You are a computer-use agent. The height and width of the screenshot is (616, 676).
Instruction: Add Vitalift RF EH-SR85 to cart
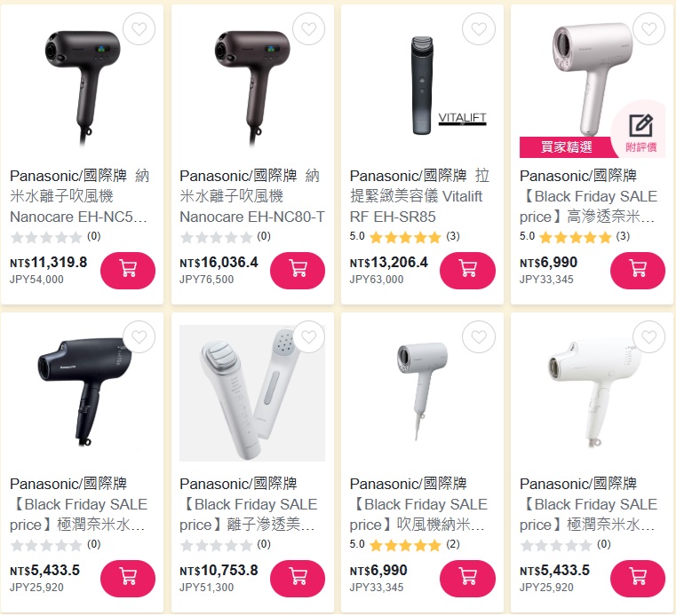[467, 270]
